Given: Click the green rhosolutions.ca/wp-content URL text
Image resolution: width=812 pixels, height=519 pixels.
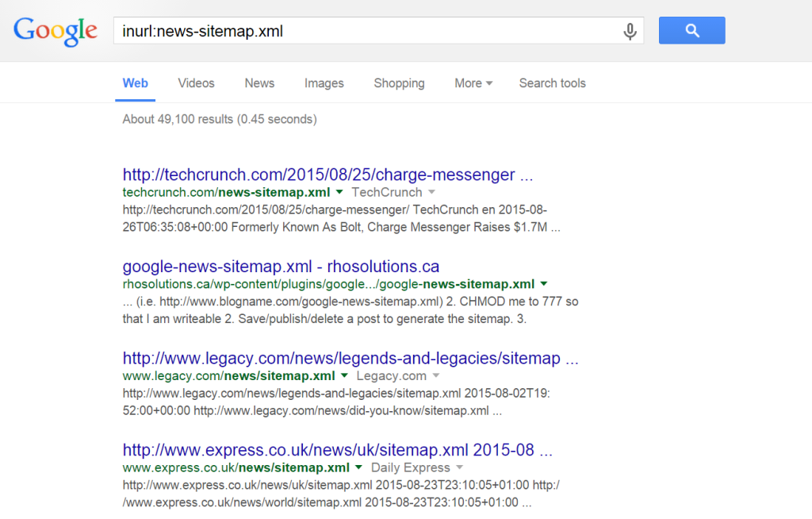Looking at the screenshot, I should [x=328, y=284].
